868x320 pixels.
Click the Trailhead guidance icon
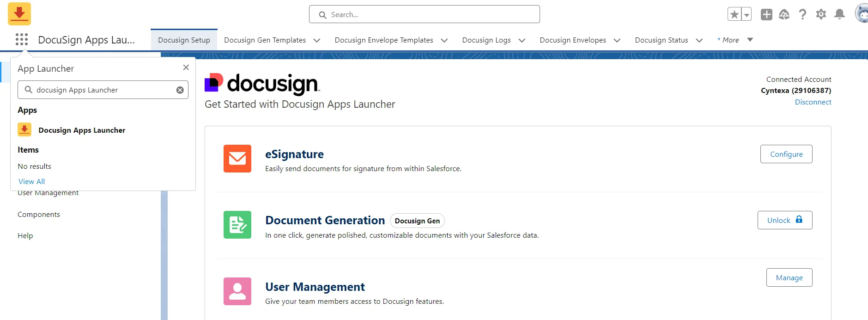(784, 14)
